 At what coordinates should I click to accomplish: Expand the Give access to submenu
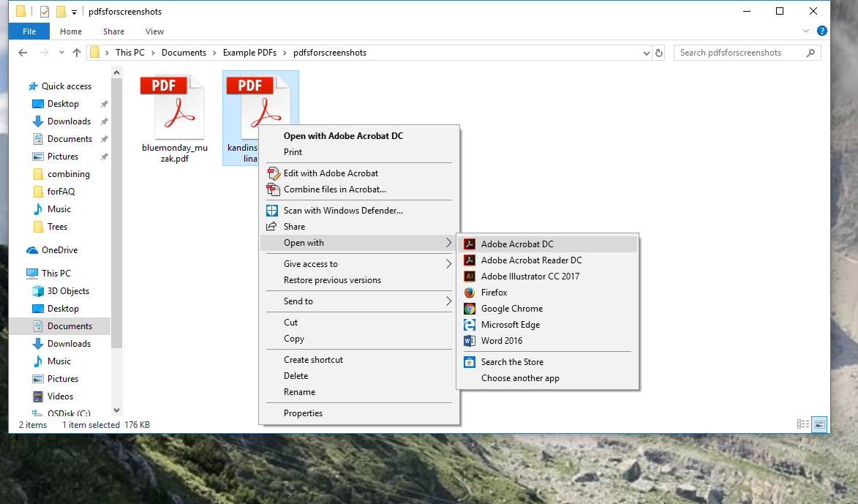tap(359, 264)
